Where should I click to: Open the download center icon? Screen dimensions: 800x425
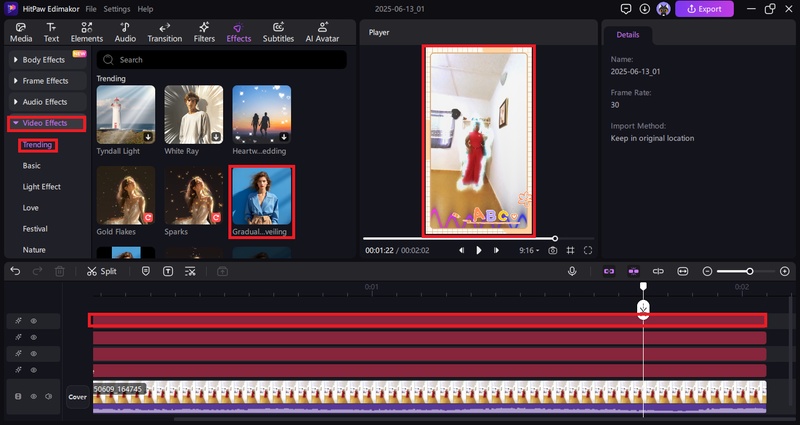(644, 9)
